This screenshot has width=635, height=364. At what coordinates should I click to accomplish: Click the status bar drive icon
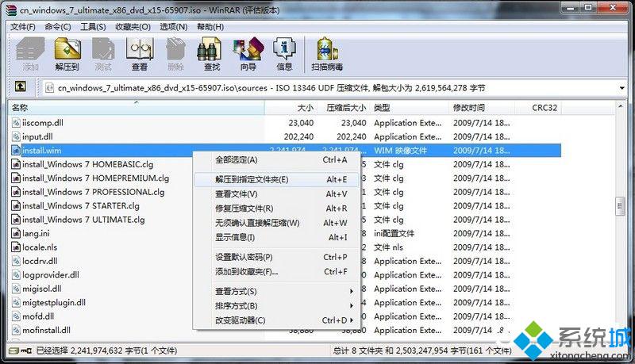13,351
